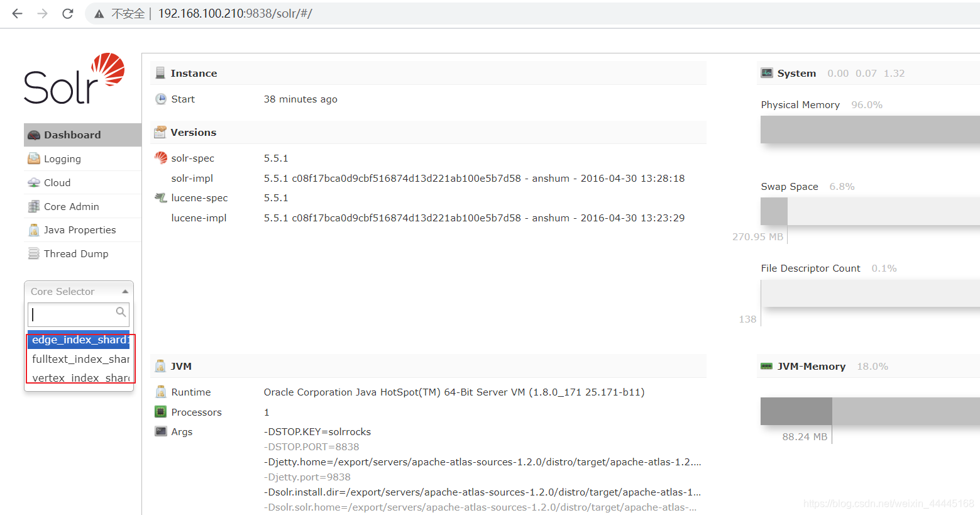Collapse the Core Selector dropdown
The image size is (980, 515).
[79, 291]
